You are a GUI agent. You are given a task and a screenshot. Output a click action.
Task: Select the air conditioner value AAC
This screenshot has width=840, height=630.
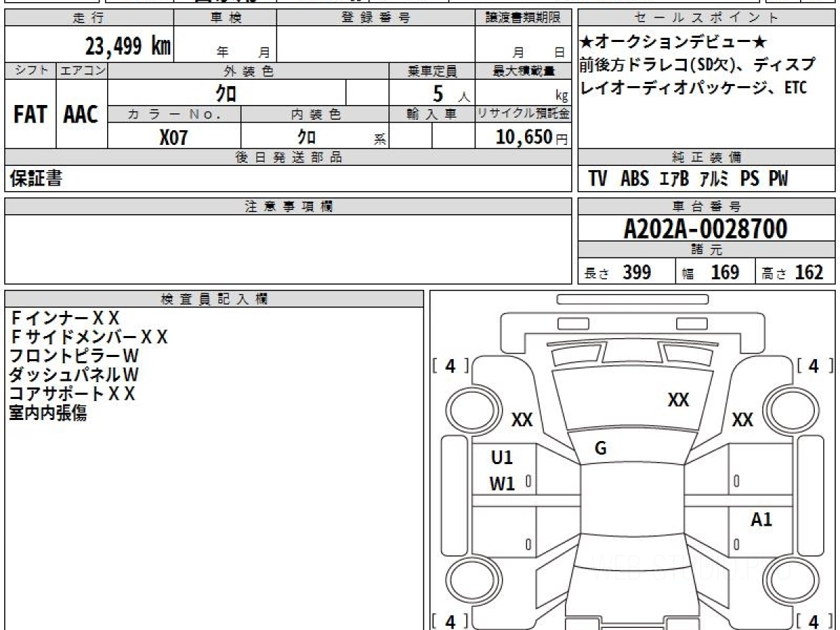click(81, 115)
